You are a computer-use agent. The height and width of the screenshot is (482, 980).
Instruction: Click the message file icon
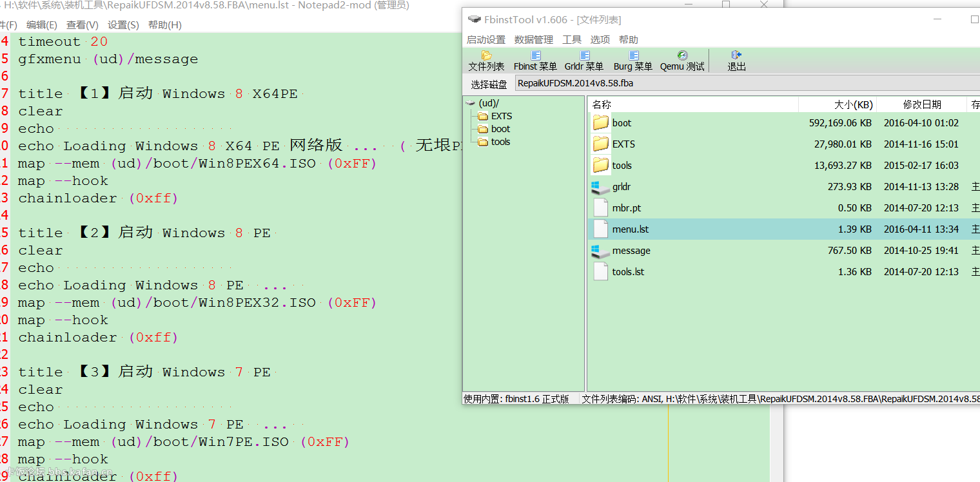click(x=601, y=251)
